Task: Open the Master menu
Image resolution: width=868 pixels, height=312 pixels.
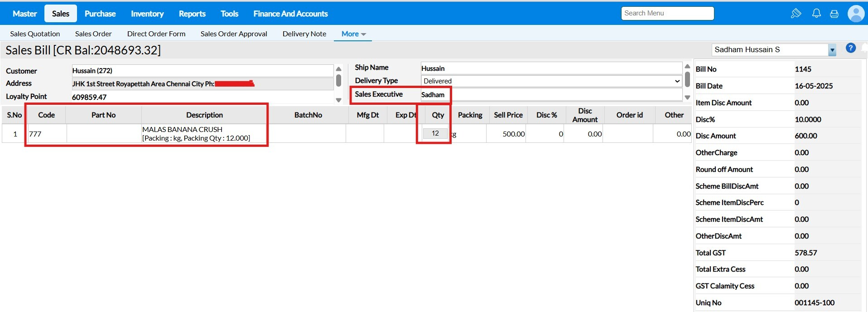Action: click(x=24, y=14)
